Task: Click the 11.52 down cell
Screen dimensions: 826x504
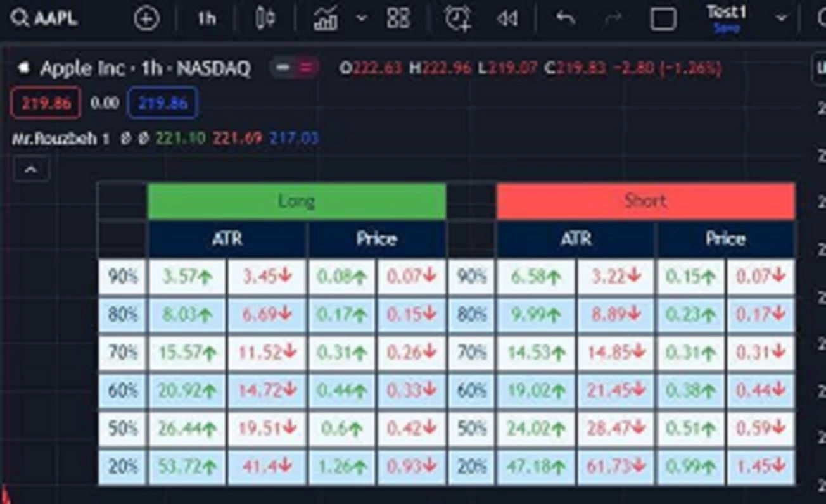Action: tap(267, 353)
